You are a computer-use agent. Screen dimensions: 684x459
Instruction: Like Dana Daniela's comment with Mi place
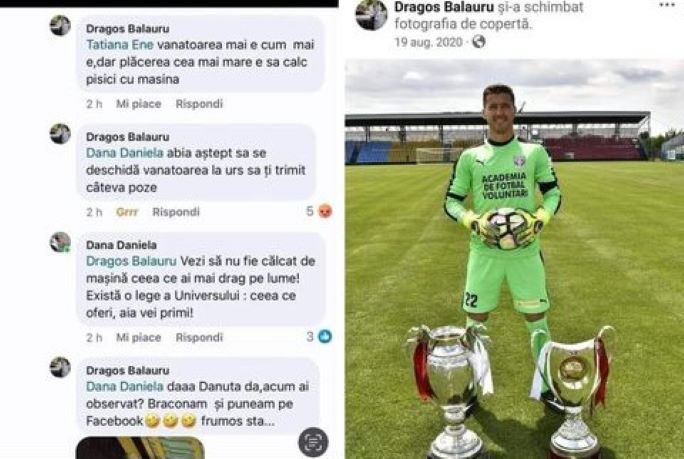click(138, 337)
